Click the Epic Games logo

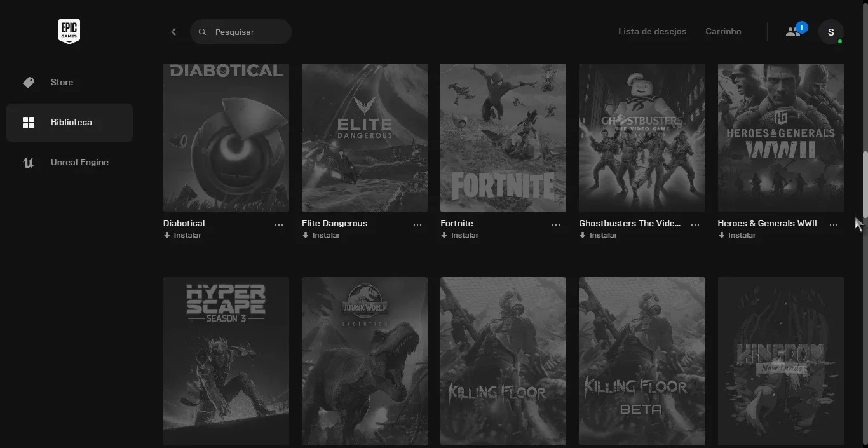[x=69, y=31]
